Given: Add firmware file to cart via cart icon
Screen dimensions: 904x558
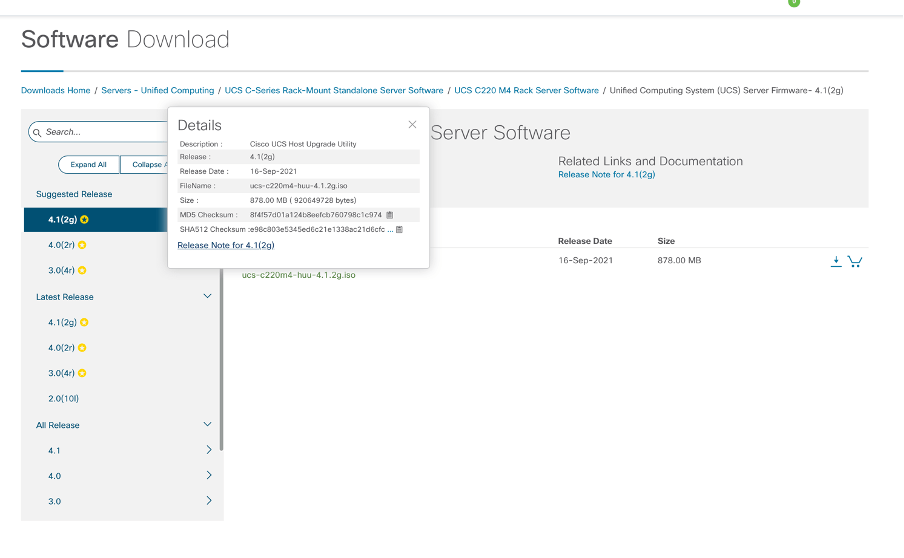Looking at the screenshot, I should (854, 261).
